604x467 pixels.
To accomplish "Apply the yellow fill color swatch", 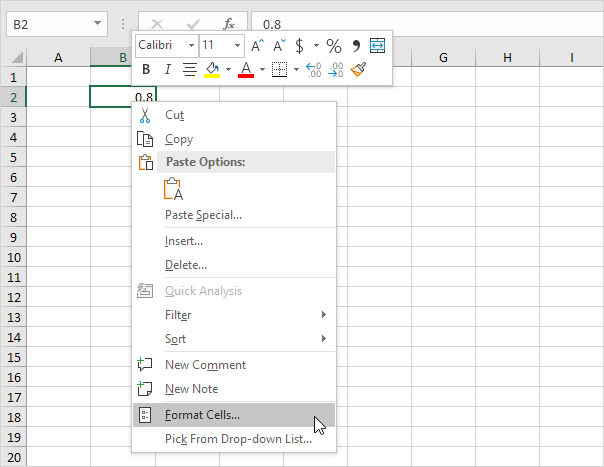I will click(211, 69).
